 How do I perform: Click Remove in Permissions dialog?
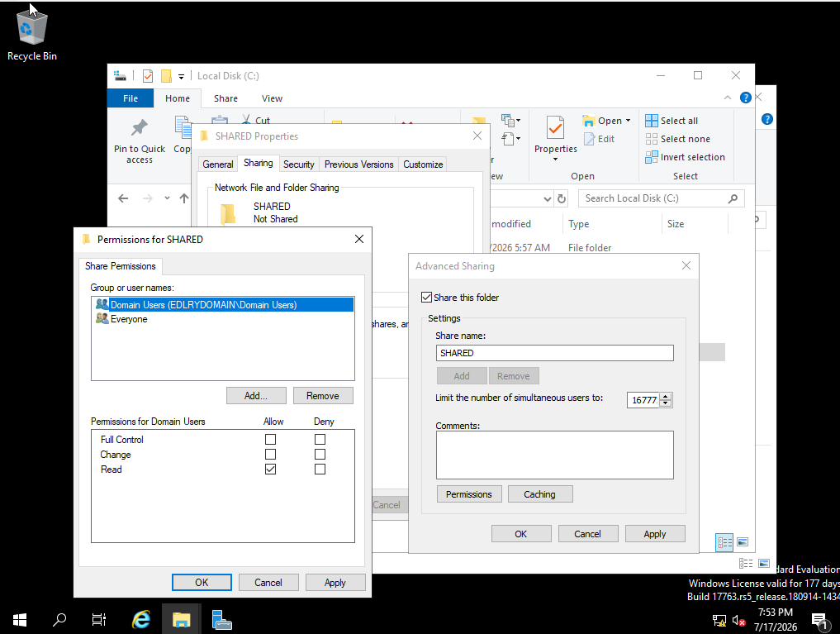[x=322, y=395]
